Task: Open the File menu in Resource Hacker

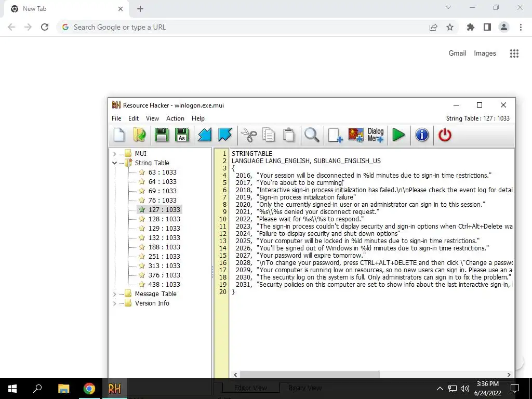Action: pyautogui.click(x=116, y=118)
